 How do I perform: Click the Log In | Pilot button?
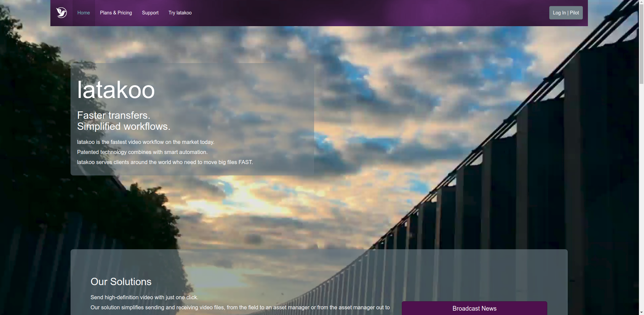coord(566,13)
